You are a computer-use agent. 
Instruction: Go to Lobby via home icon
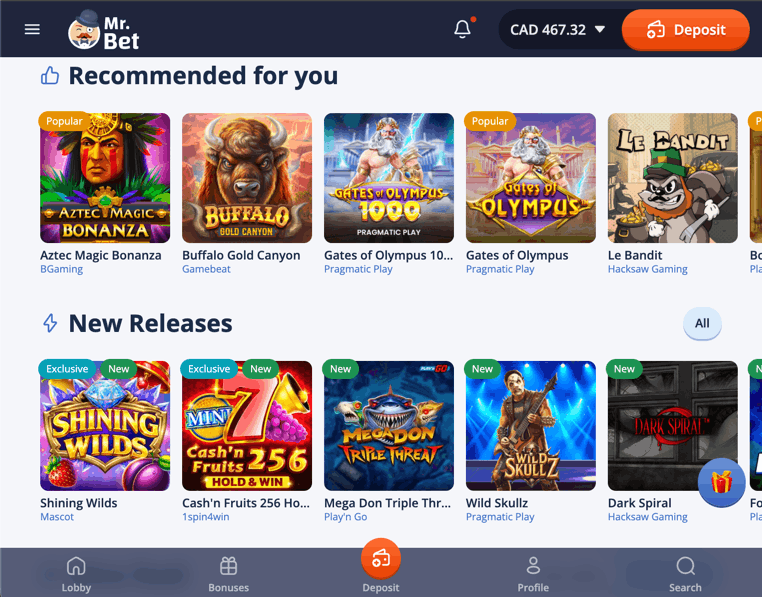tap(76, 574)
